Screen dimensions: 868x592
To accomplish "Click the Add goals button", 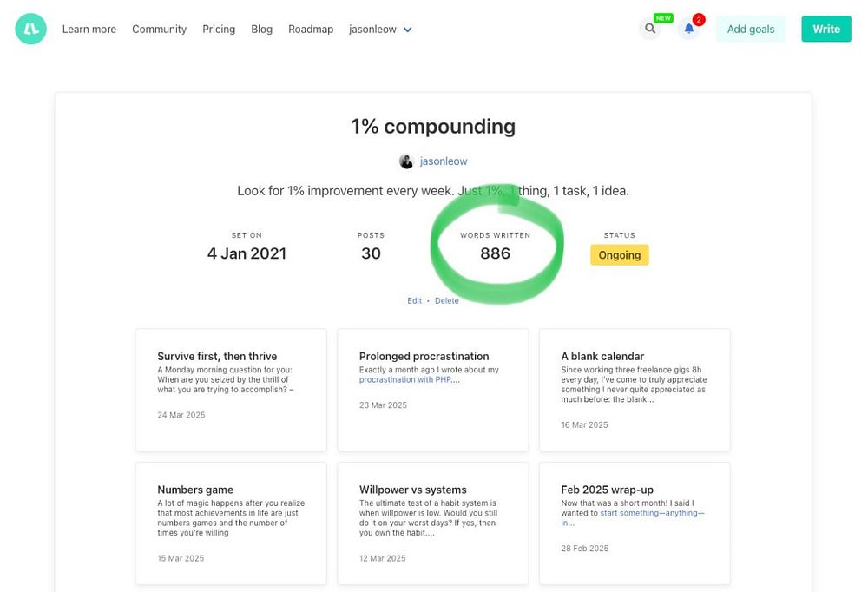I will point(750,30).
